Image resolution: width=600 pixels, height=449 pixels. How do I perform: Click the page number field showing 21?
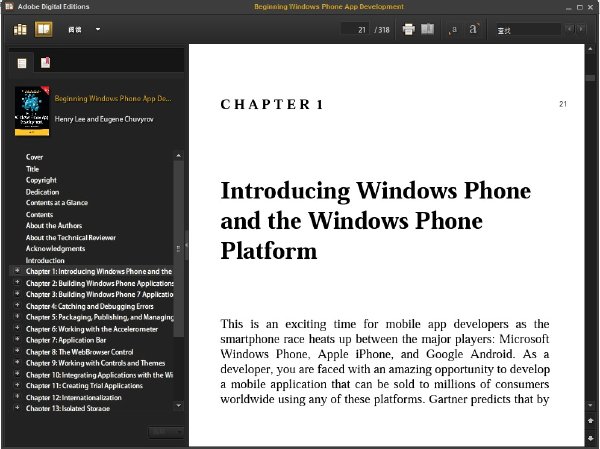(355, 29)
